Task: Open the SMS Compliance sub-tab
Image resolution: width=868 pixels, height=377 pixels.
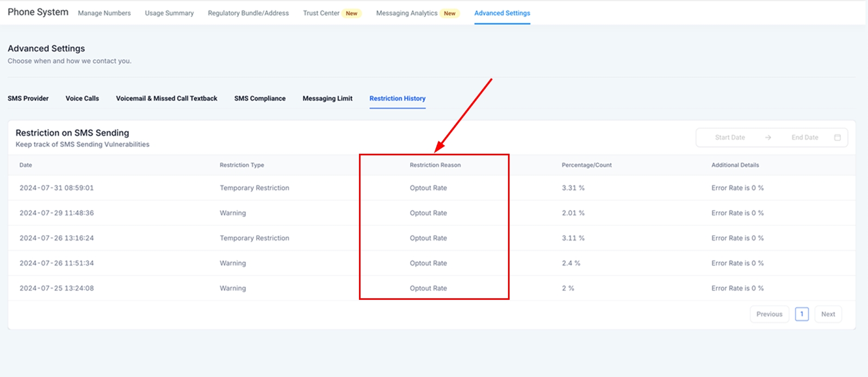Action: [x=260, y=98]
